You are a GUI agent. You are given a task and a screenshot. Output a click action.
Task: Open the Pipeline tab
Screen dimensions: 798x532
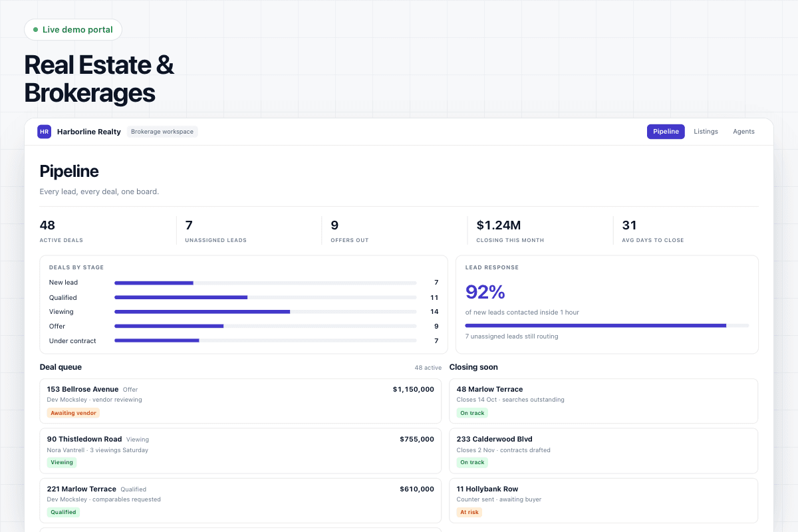(666, 132)
